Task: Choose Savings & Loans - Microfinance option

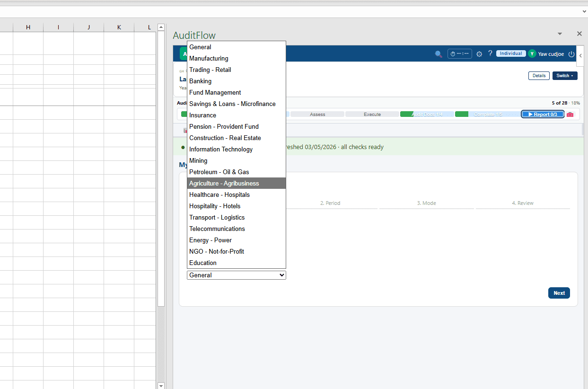Action: [237, 104]
